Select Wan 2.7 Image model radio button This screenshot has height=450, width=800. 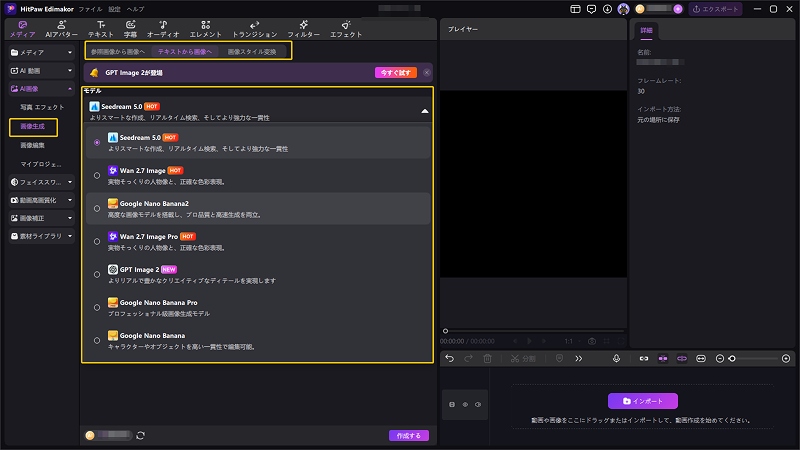(97, 176)
